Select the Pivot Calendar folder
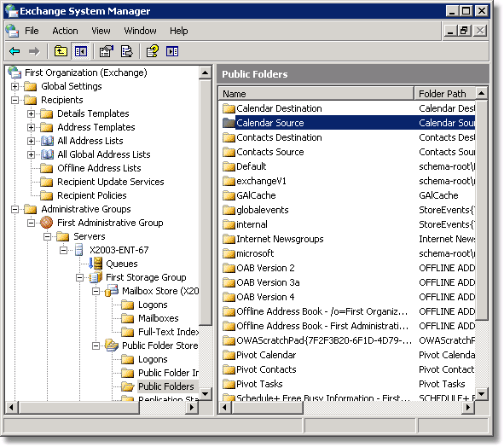Screen dimensions: 504x447 coord(266,355)
